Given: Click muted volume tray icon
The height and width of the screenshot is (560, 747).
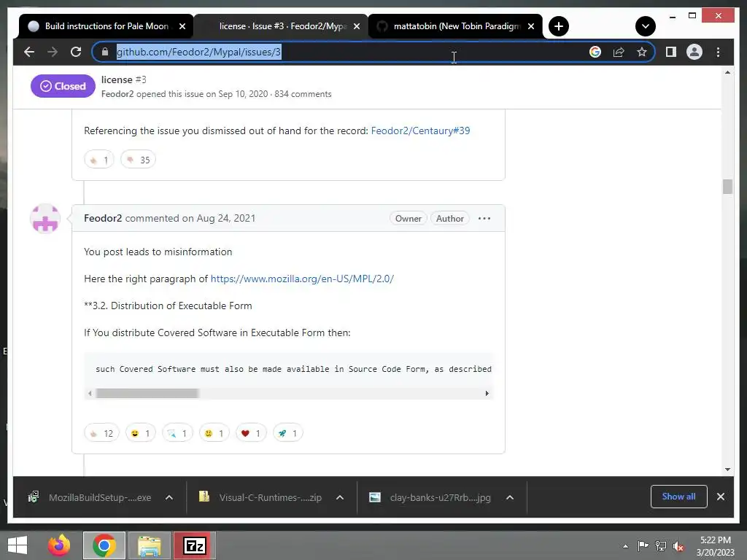Looking at the screenshot, I should [x=678, y=546].
